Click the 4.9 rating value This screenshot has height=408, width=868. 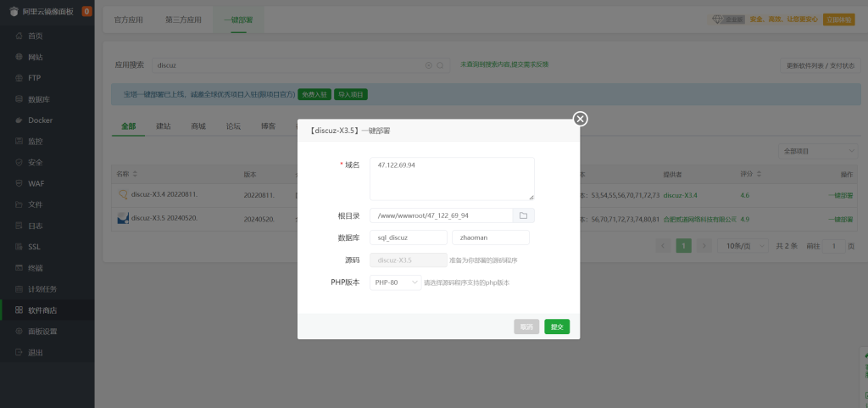tap(744, 219)
